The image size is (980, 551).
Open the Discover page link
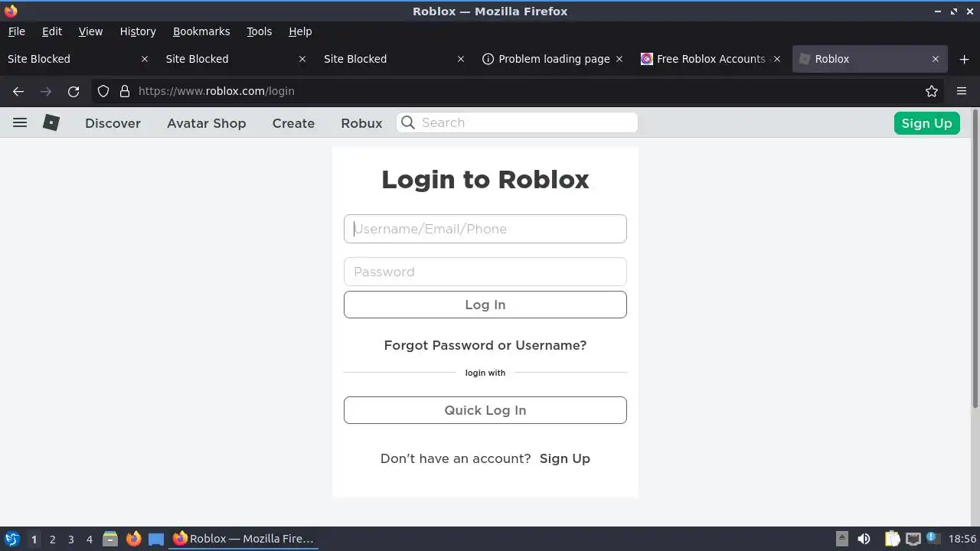(113, 123)
